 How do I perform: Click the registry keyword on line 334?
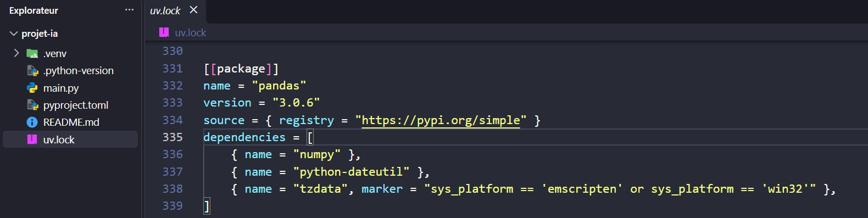[306, 120]
